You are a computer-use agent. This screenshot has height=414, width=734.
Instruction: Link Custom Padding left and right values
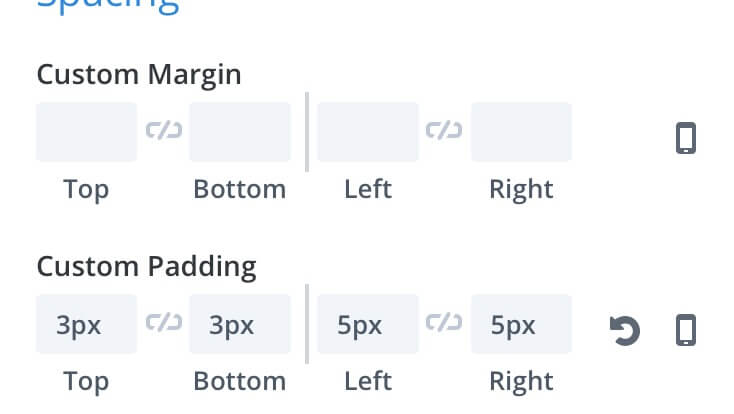pyautogui.click(x=444, y=323)
